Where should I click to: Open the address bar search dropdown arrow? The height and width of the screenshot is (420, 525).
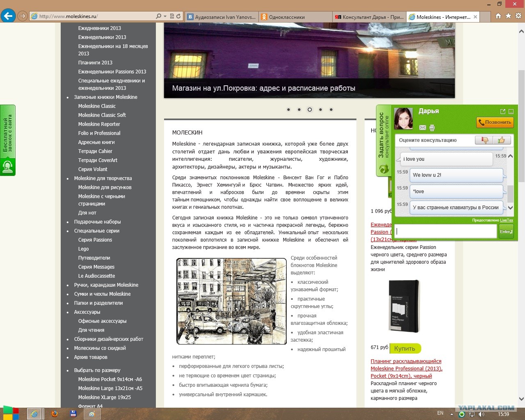[x=165, y=16]
